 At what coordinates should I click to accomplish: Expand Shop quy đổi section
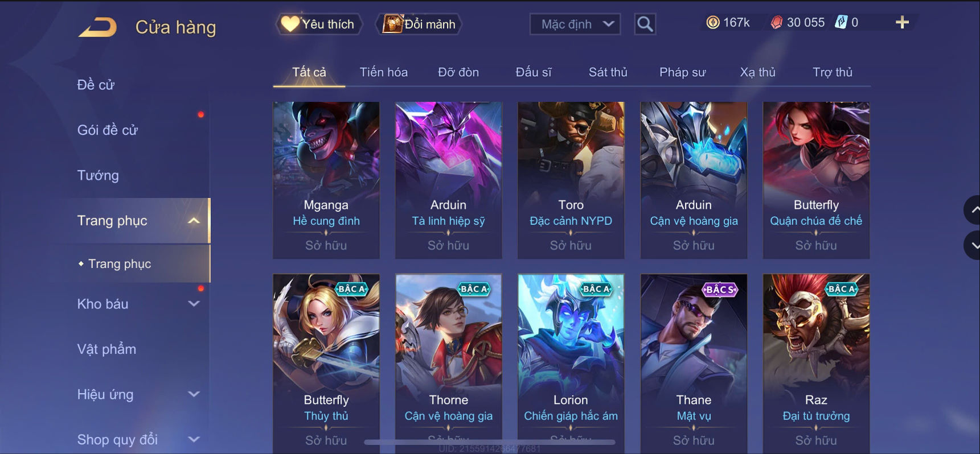[x=194, y=439]
